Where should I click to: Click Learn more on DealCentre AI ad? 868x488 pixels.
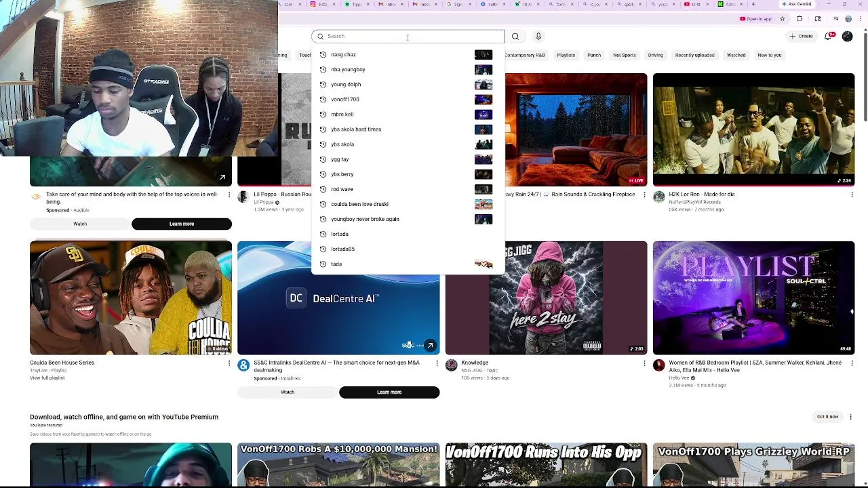pyautogui.click(x=389, y=392)
